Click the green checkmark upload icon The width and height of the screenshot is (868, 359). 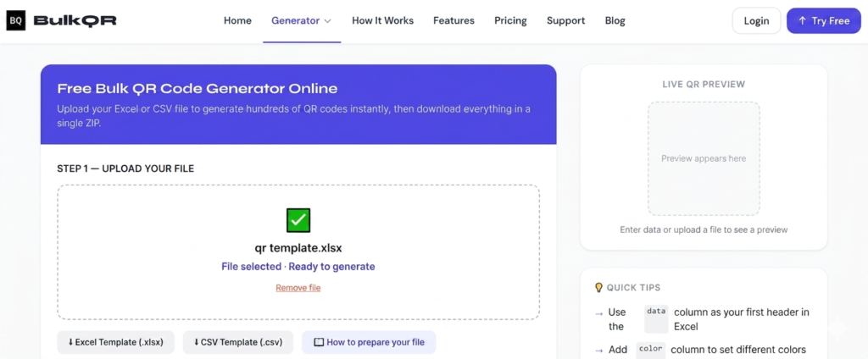tap(298, 220)
